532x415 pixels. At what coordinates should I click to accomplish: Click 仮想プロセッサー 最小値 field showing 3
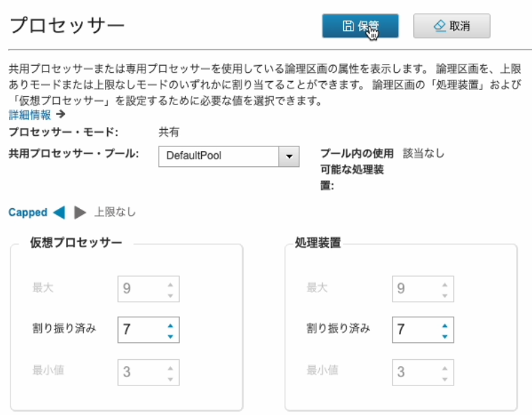[148, 372]
